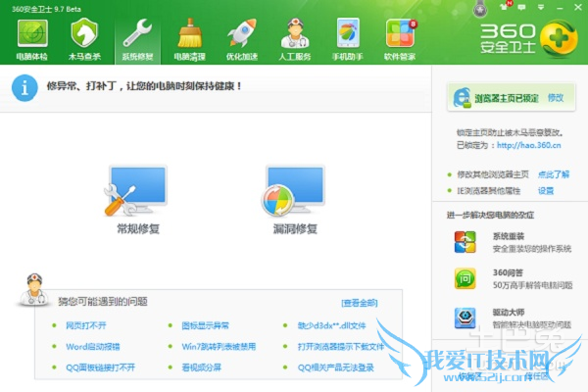Click the 驱动大师 title text

pyautogui.click(x=509, y=312)
